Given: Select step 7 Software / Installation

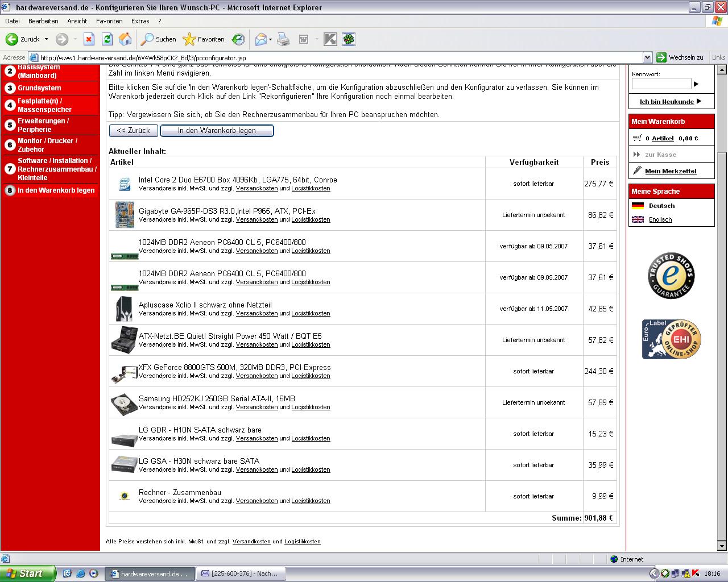Looking at the screenshot, I should [x=50, y=169].
